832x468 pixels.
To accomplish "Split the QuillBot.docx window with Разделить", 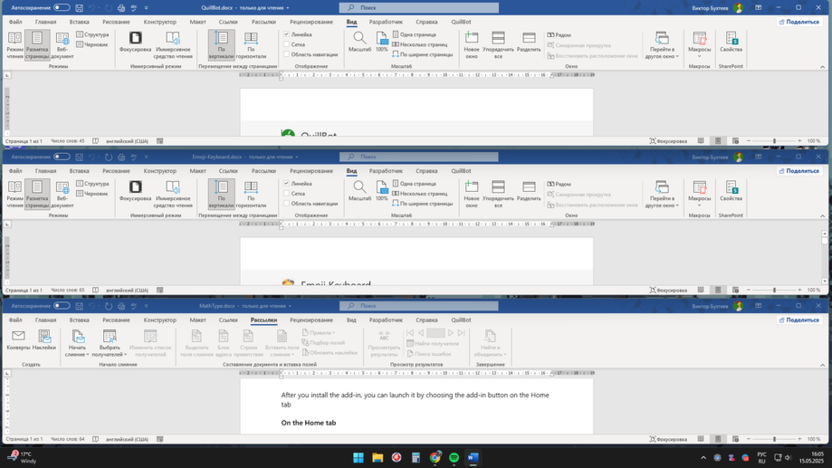I will 528,41.
